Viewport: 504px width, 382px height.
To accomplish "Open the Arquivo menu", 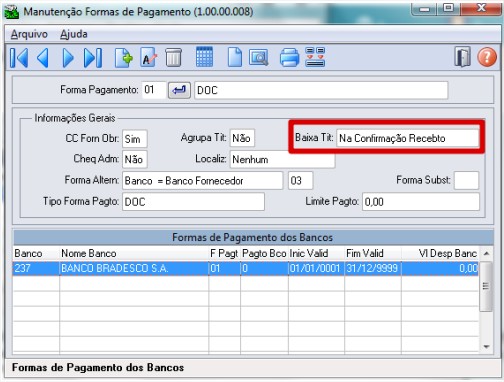I will pos(29,34).
